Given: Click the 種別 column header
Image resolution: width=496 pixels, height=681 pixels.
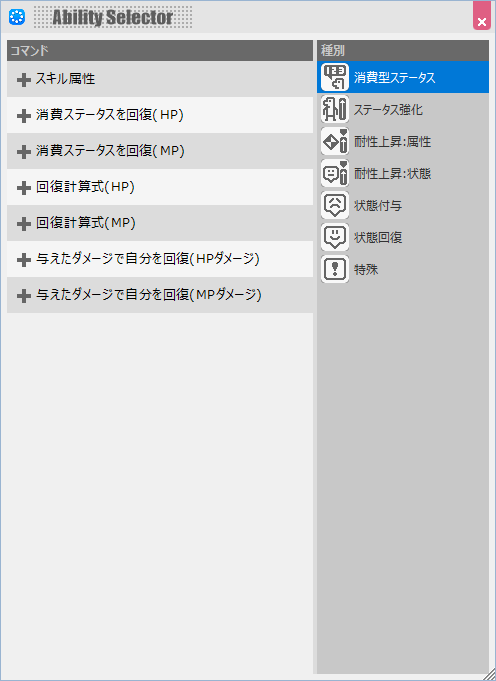Looking at the screenshot, I should coord(403,51).
